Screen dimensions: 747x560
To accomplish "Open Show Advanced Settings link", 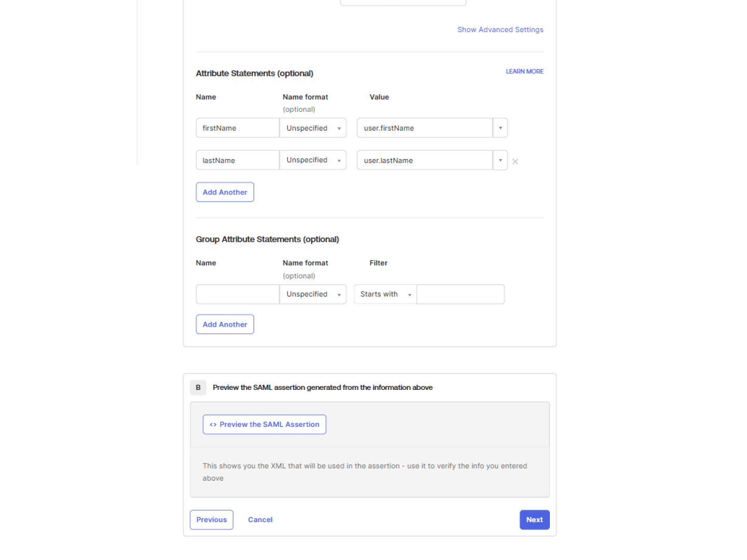I will 500,30.
